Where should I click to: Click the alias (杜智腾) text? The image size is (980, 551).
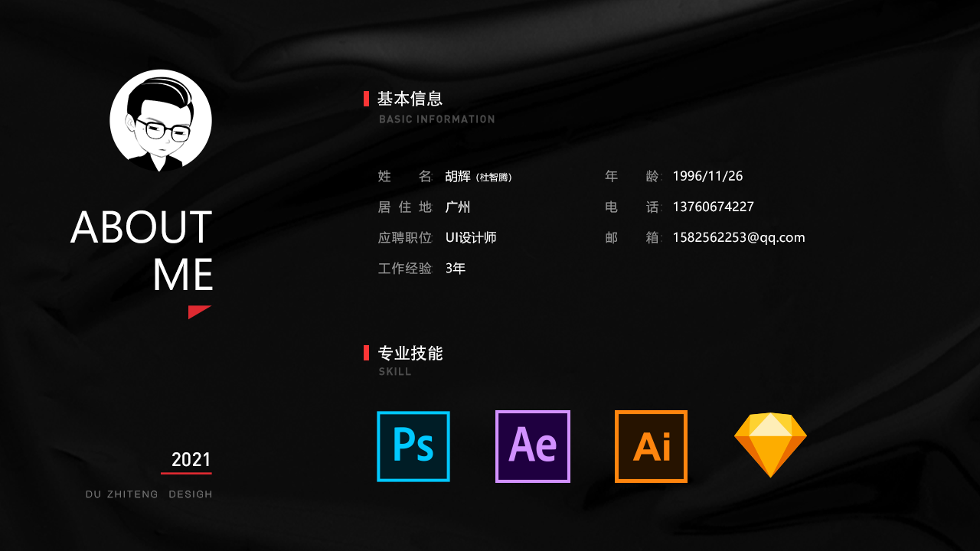click(x=494, y=178)
